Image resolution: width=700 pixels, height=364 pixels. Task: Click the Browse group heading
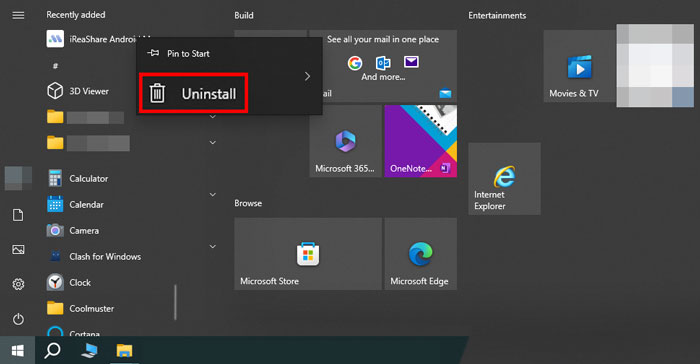[248, 203]
